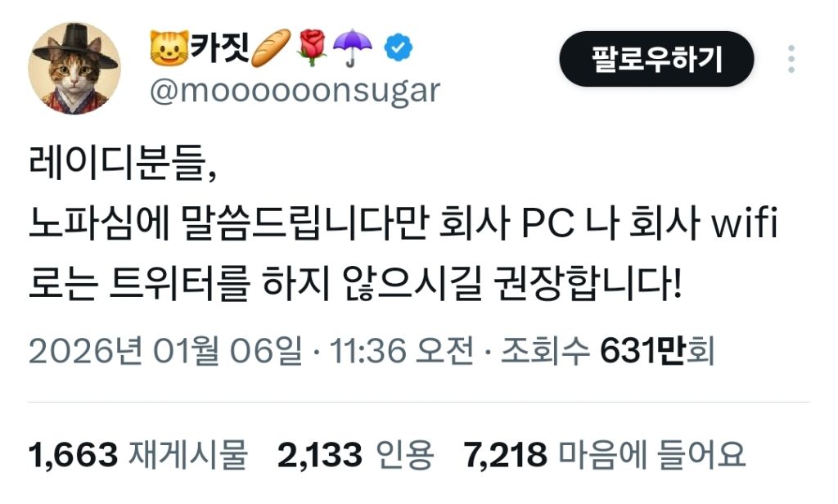Open the 1,663 재게시물 reposts list
The width and height of the screenshot is (838, 504).
pos(137,455)
